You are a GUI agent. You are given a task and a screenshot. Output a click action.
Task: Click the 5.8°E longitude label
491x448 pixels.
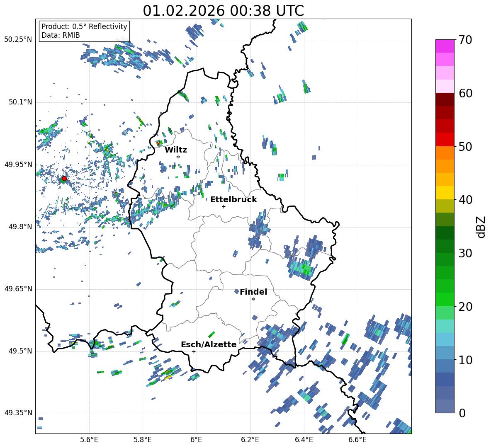point(143,440)
